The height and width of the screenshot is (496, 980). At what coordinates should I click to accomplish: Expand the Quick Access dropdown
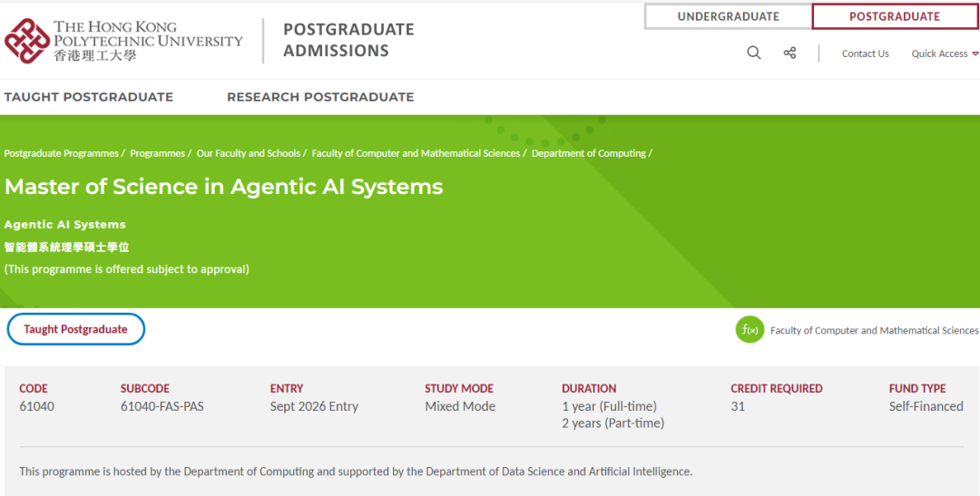point(945,54)
